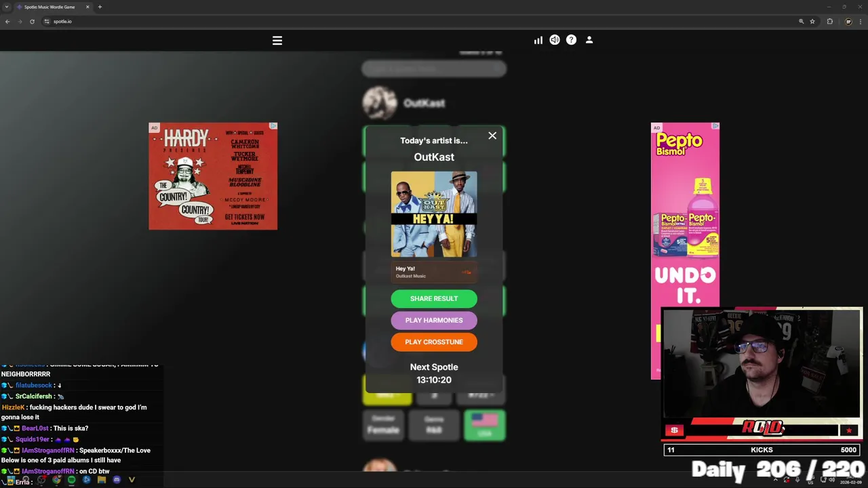868x488 pixels.
Task: Open the HARDY Country tour advertisement
Action: (x=213, y=176)
